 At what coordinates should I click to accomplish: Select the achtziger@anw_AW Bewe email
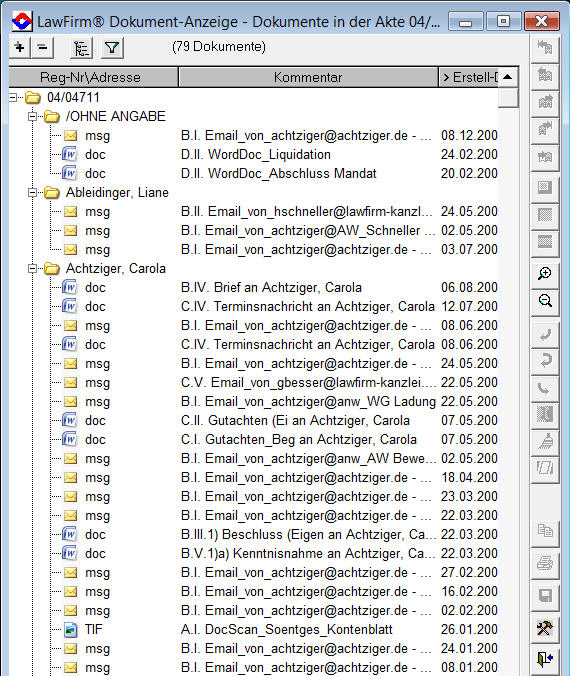(x=308, y=458)
